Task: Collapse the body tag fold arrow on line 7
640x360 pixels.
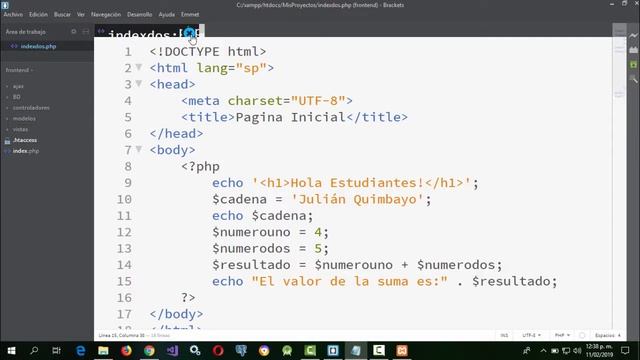Action: [139, 149]
